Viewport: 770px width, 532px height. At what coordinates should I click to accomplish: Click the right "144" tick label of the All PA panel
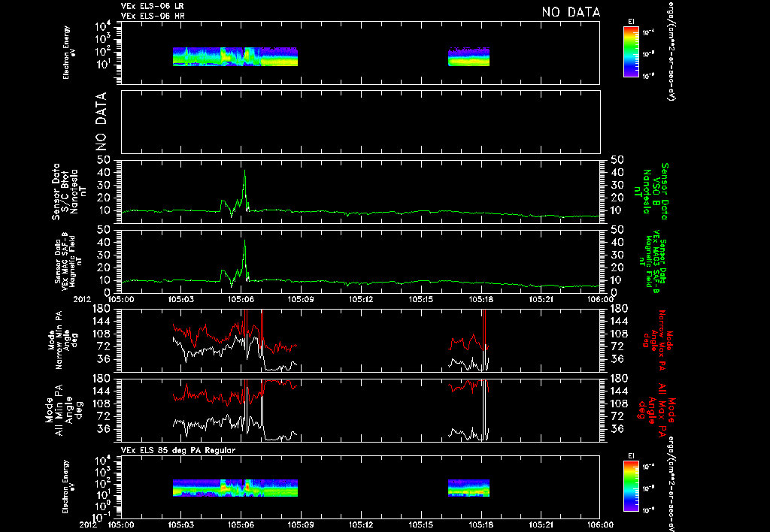(x=618, y=391)
